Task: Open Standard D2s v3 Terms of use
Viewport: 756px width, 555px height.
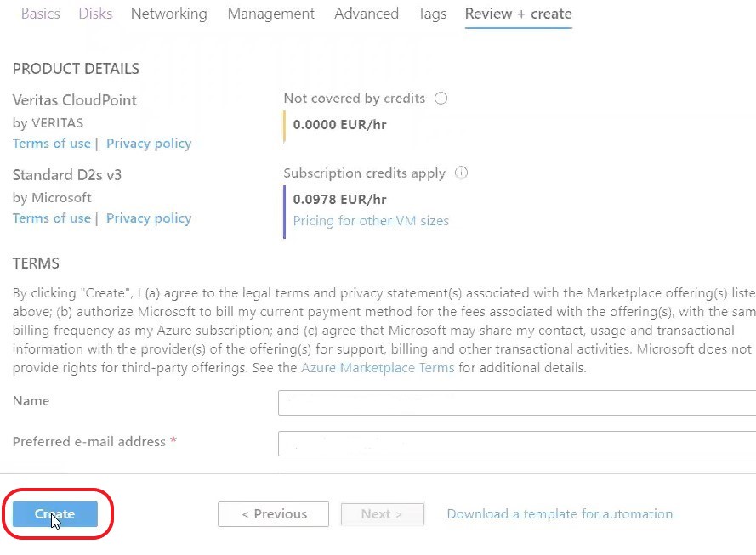Action: 52,218
